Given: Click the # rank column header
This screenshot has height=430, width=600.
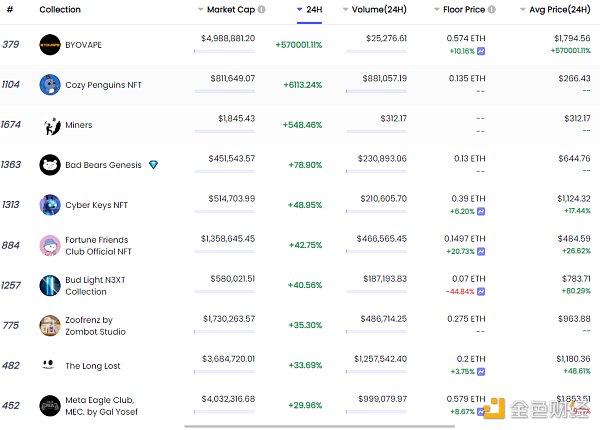Looking at the screenshot, I should coord(10,10).
